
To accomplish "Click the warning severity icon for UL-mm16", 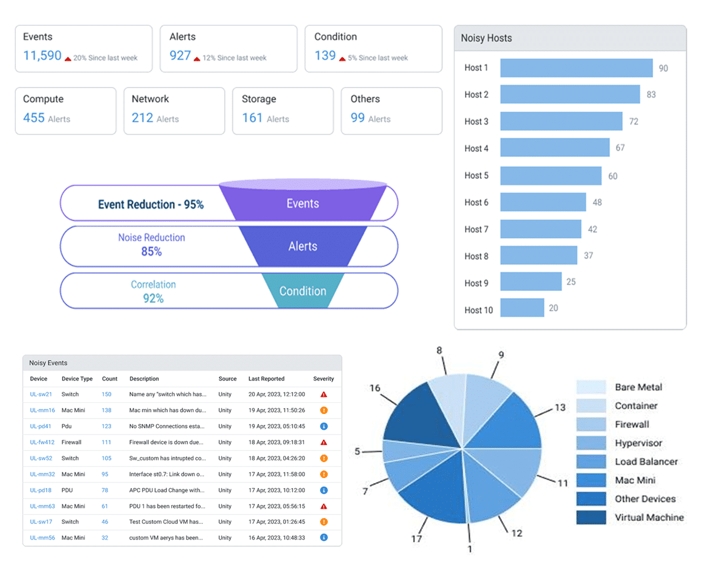I will coord(323,410).
